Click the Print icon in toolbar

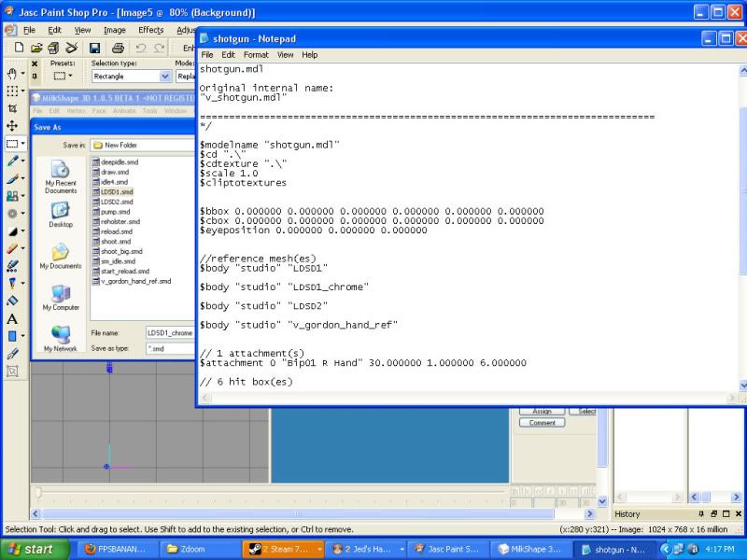point(118,48)
